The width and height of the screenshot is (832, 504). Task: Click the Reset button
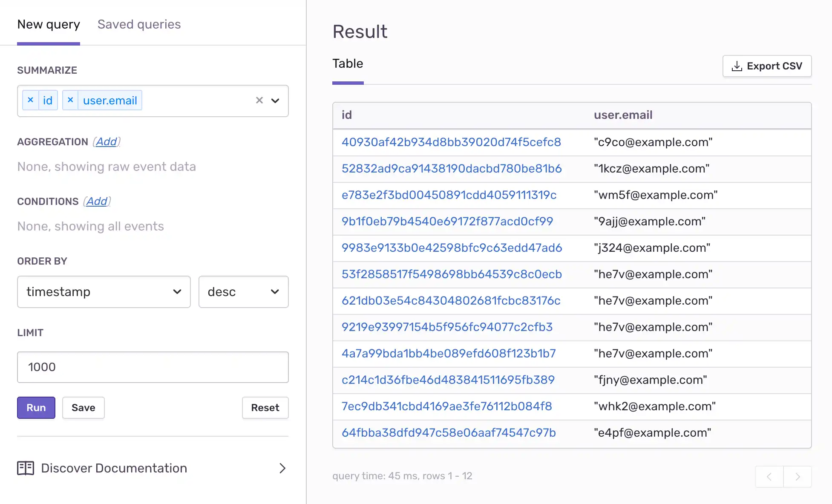pos(265,408)
